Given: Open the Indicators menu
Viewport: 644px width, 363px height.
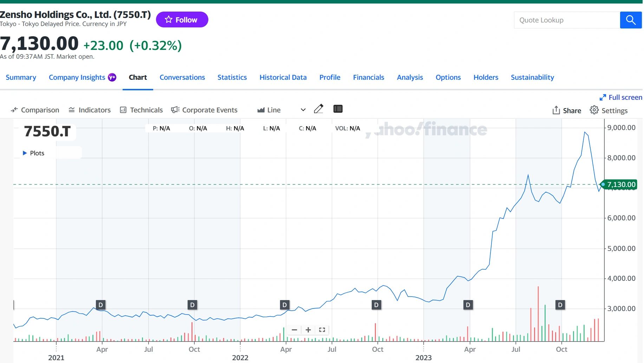Looking at the screenshot, I should [x=89, y=110].
